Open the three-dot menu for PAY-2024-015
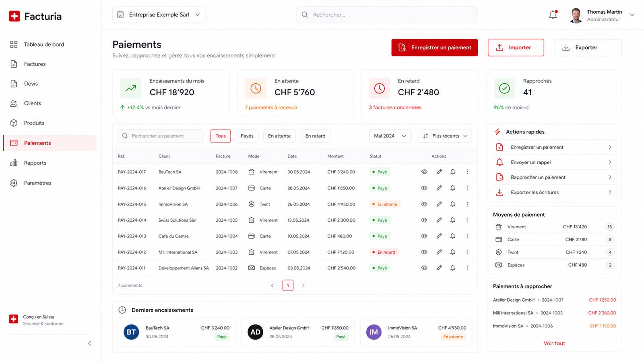Screen dimensions: 644x362 point(467,204)
